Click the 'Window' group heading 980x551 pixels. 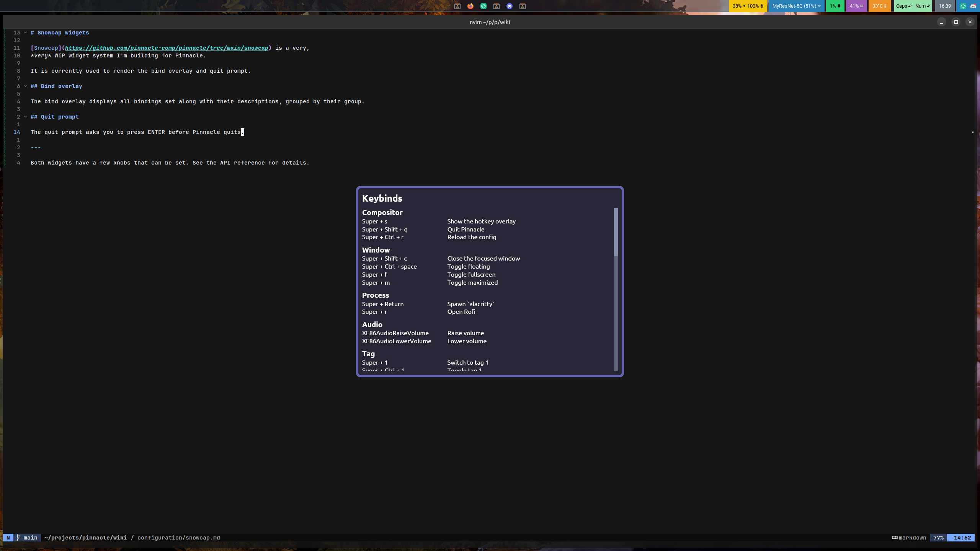click(x=376, y=250)
